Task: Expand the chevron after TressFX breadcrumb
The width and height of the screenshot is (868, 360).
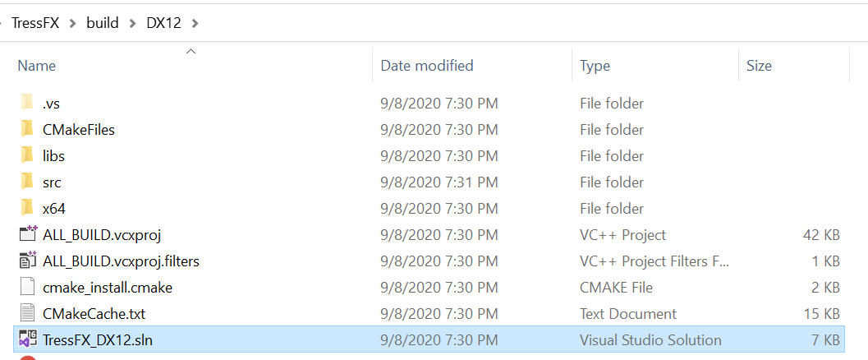Action: point(73,23)
